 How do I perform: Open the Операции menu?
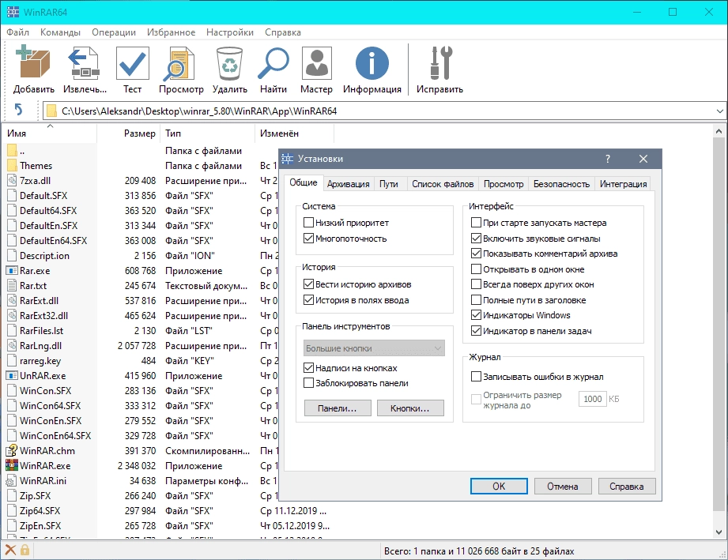click(x=114, y=32)
